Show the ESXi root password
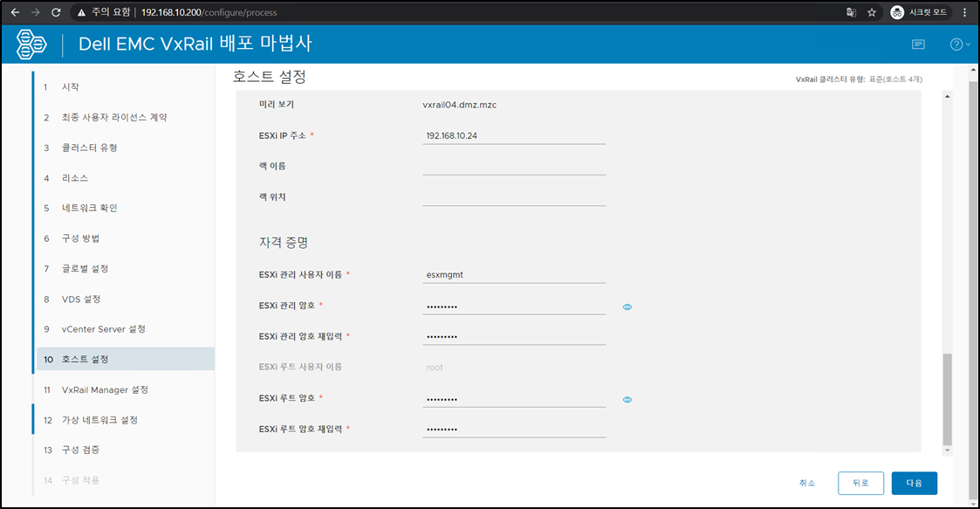The image size is (980, 509). [x=627, y=400]
